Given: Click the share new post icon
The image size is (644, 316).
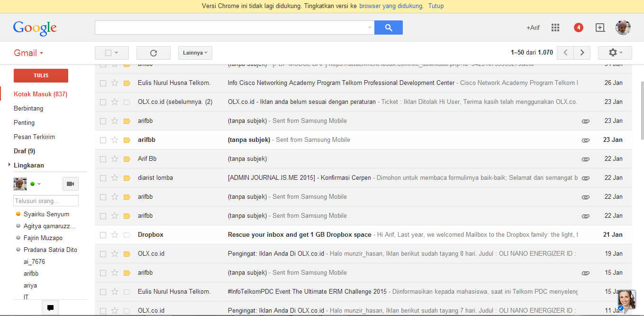Looking at the screenshot, I should (600, 28).
